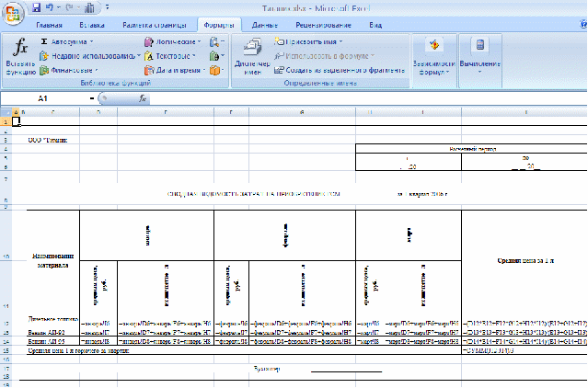The image size is (588, 388).
Task: Open the Name Box dropdown arrow
Action: (x=92, y=98)
